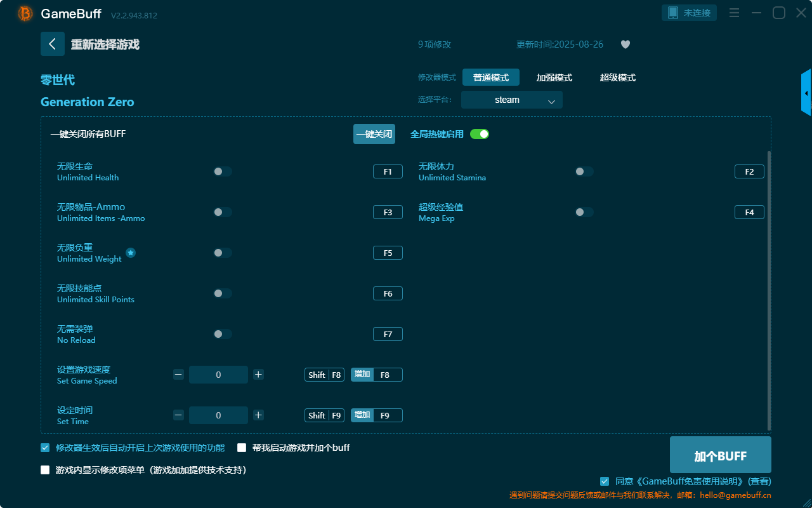Click the heart favorite icon

point(625,44)
